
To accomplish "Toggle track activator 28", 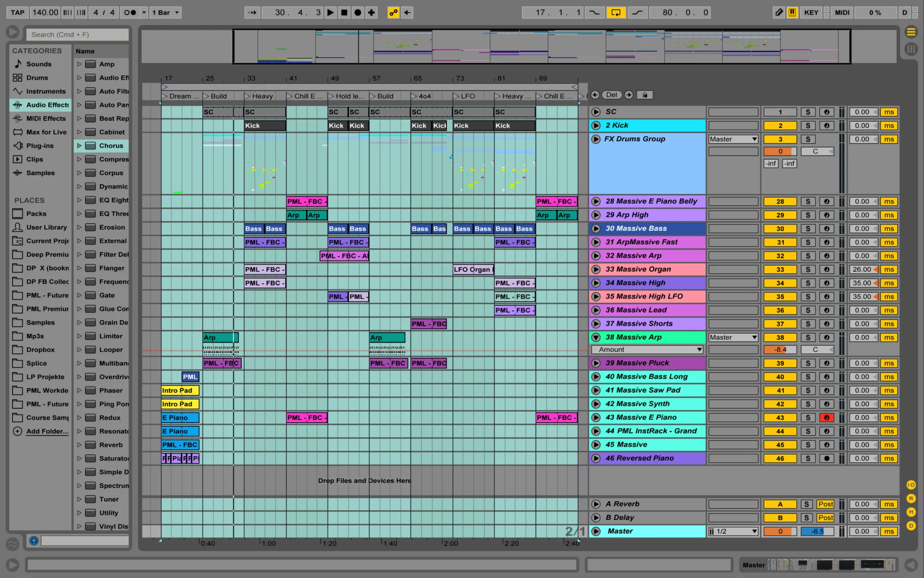I will (x=780, y=201).
